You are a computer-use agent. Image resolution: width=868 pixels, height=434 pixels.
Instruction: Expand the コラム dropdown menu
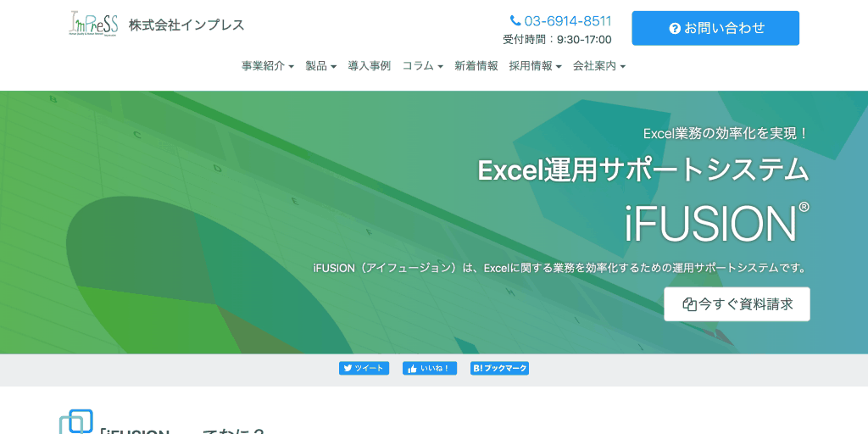coord(422,66)
